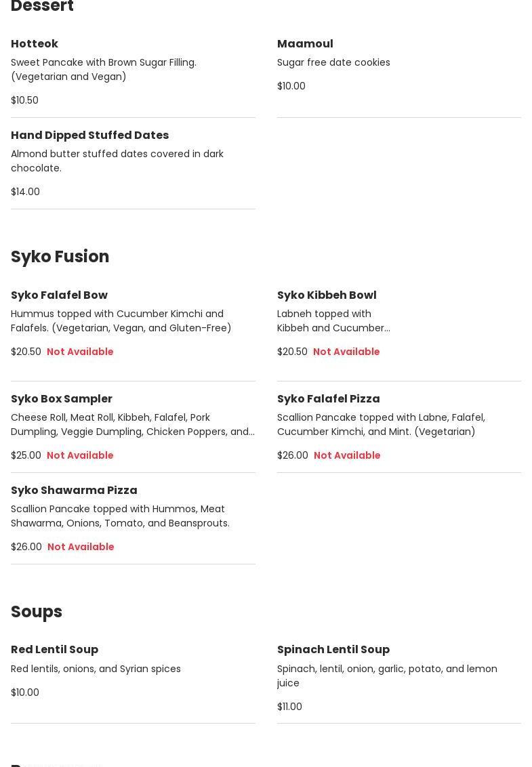Click Not Available label beside $25.00
Screen dimensions: 532x767
coord(80,455)
